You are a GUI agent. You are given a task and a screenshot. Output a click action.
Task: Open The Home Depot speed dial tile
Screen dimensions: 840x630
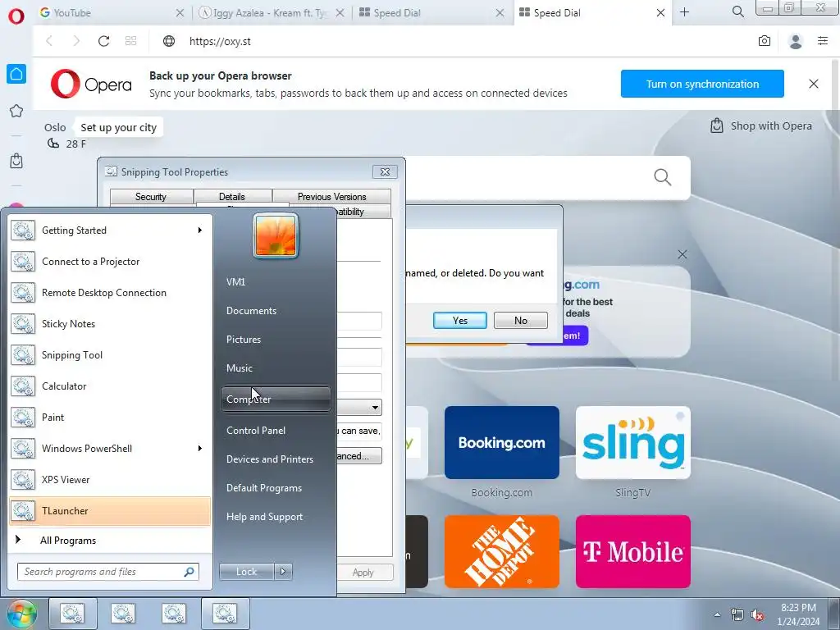tap(502, 552)
